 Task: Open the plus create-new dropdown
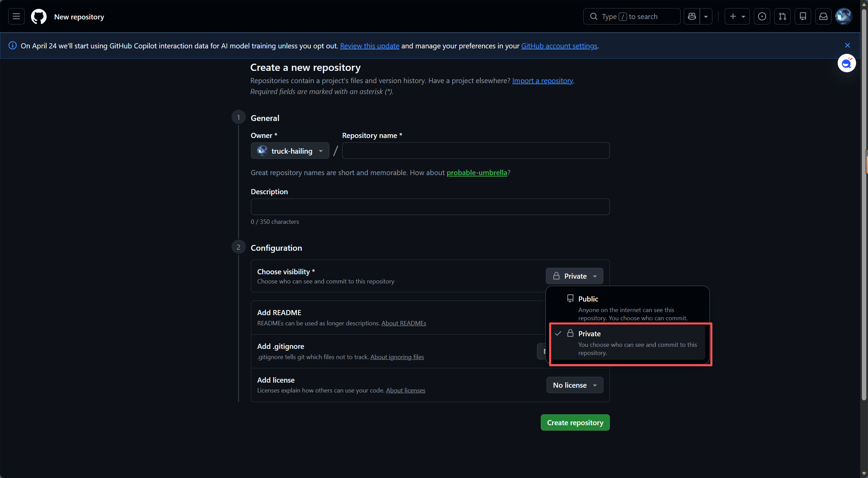[x=737, y=16]
